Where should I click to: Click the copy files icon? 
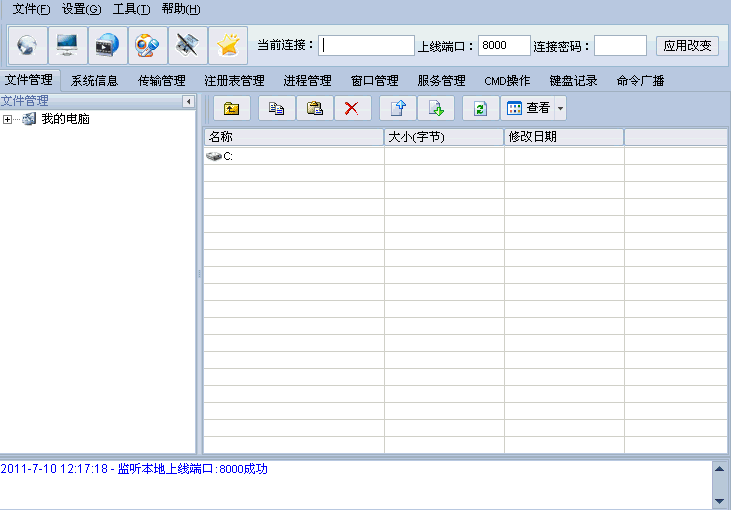tap(277, 109)
